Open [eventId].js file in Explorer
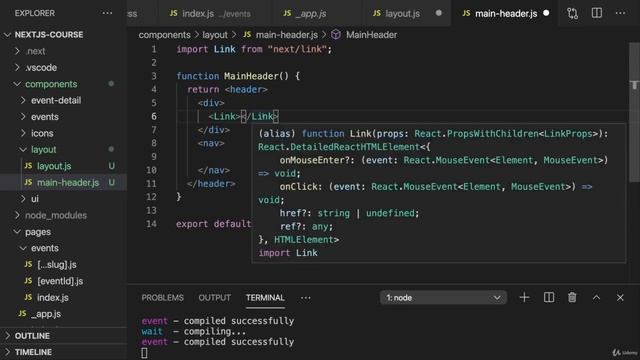Viewport: 640px width, 360px height. (x=60, y=281)
